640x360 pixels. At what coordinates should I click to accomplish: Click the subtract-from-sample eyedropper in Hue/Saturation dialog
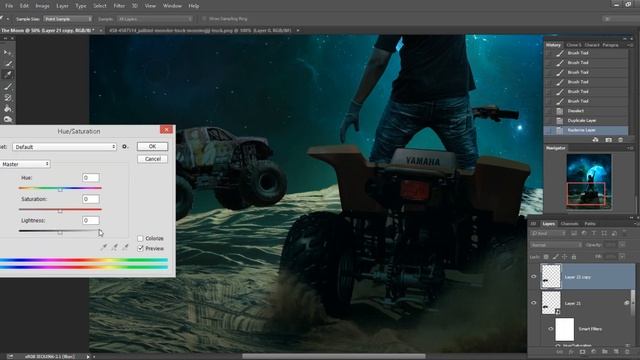coord(125,247)
